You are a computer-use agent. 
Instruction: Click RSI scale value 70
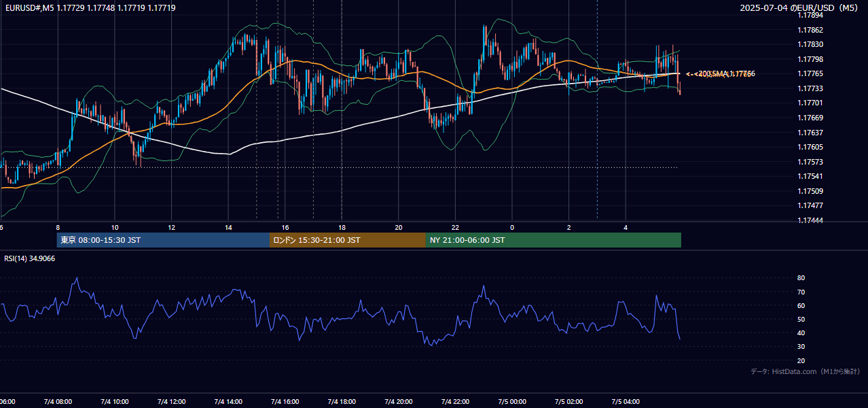coord(801,292)
